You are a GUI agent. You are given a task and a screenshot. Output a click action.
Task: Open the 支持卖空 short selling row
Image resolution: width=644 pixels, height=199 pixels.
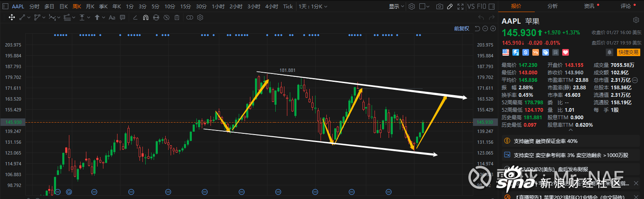point(571,155)
